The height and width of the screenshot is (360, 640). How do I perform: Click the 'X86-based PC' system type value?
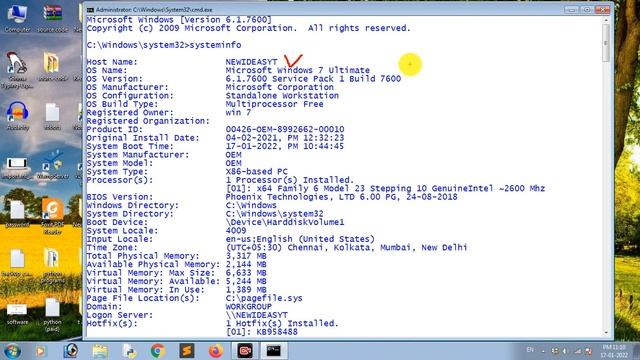click(256, 171)
